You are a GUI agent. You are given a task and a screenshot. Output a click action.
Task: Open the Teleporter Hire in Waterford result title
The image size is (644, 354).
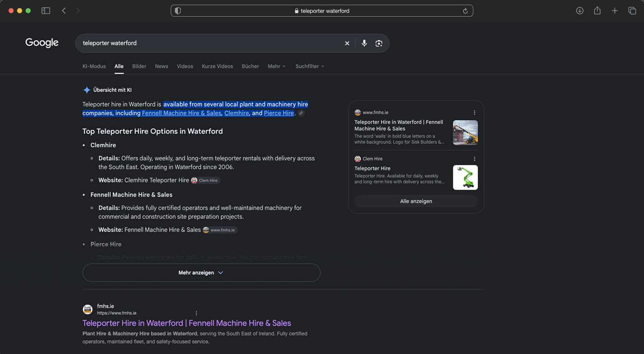point(187,323)
